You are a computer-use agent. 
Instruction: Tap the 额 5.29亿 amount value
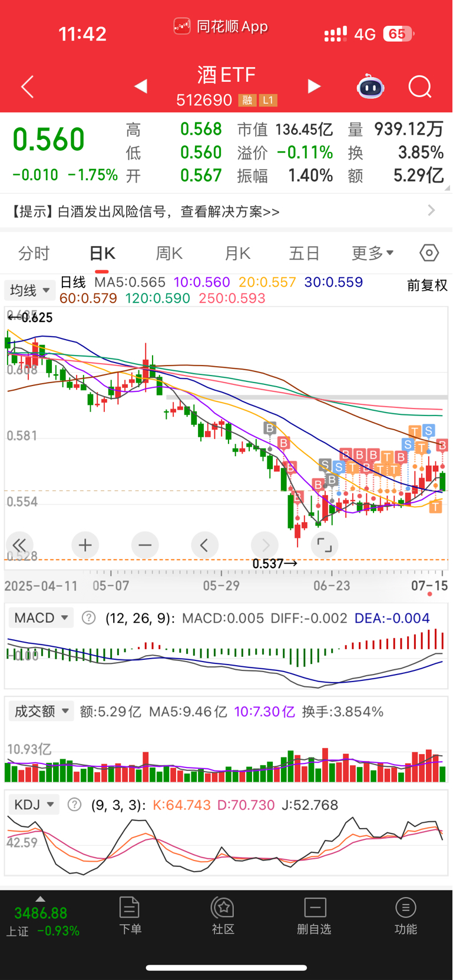pos(419,175)
